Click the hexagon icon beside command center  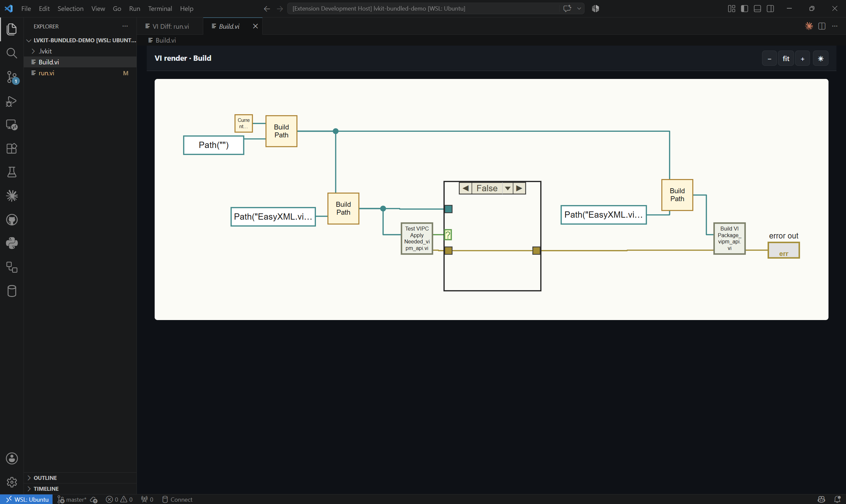pos(595,9)
